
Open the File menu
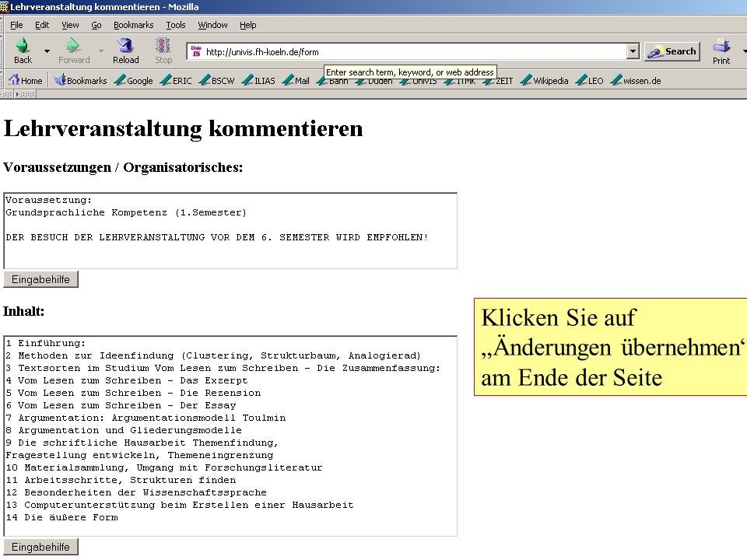point(16,25)
